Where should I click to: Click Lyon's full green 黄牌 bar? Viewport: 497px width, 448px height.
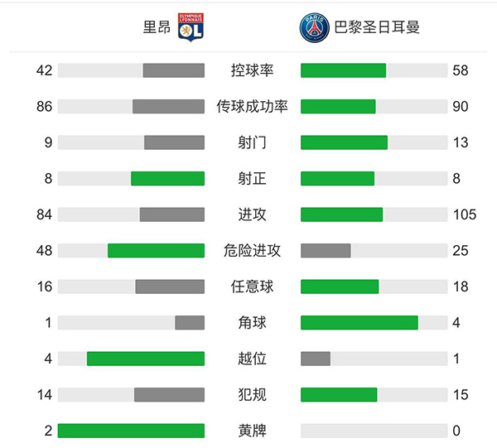[131, 431]
